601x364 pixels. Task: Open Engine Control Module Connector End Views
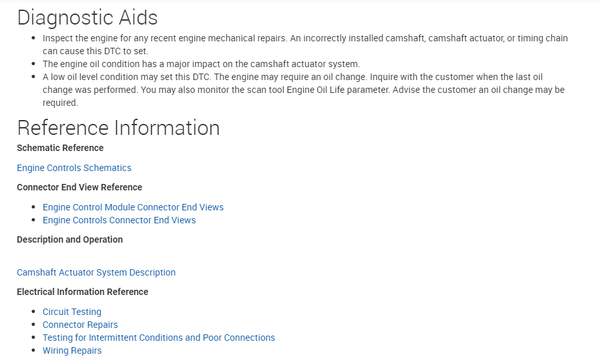[x=132, y=207]
